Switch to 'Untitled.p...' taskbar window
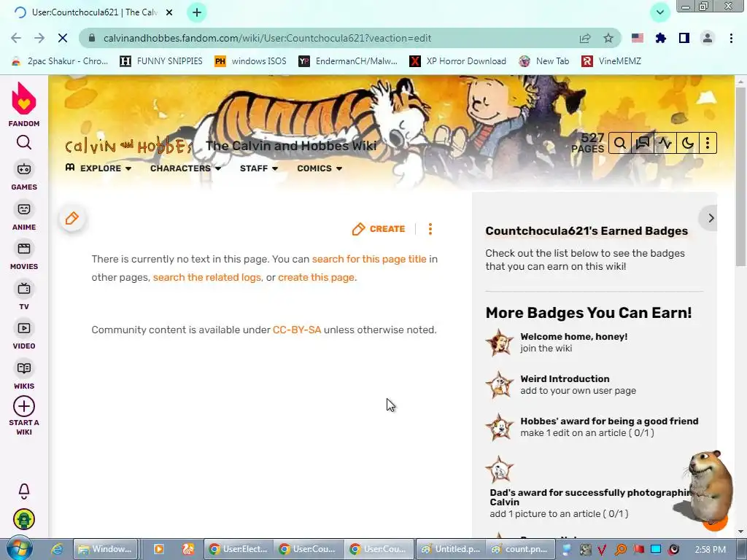This screenshot has width=747, height=560. [x=451, y=549]
